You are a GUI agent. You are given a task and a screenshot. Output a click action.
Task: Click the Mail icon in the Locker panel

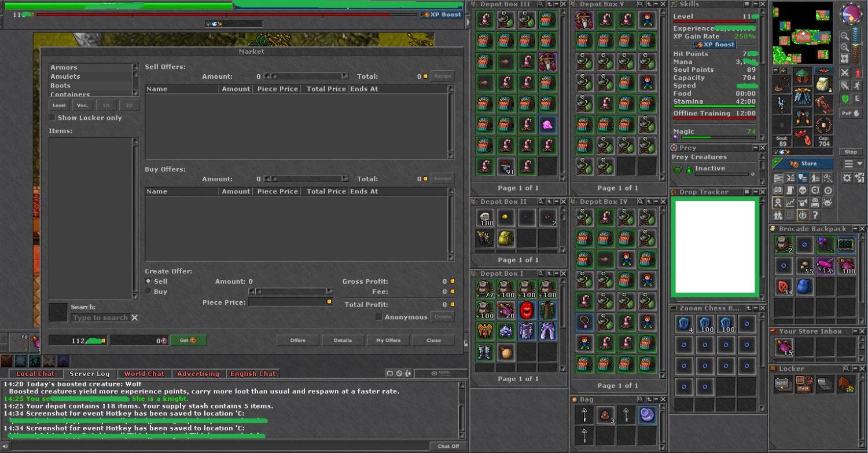click(x=825, y=385)
